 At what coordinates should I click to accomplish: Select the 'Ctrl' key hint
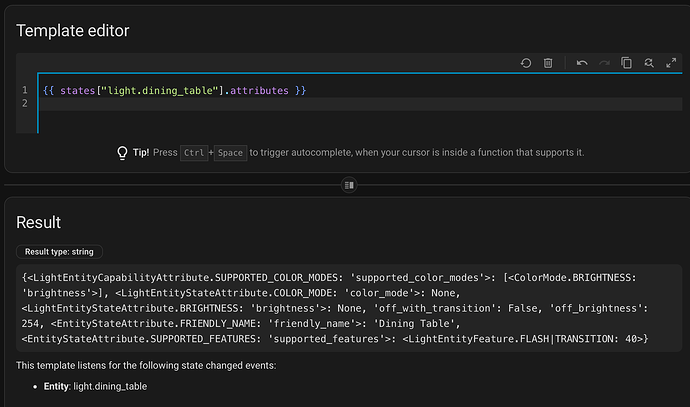coord(194,153)
